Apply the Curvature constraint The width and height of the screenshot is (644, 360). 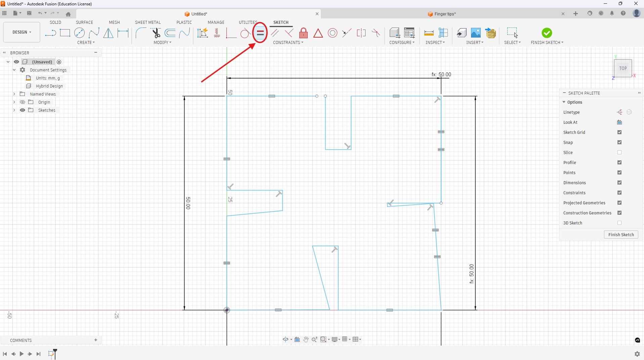tap(376, 33)
